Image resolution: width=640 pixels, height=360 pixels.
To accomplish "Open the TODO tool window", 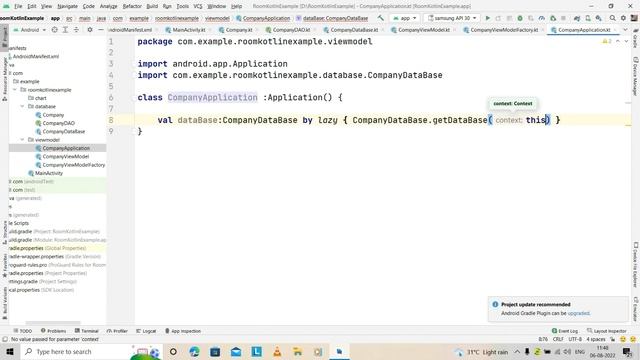I will coord(23,331).
